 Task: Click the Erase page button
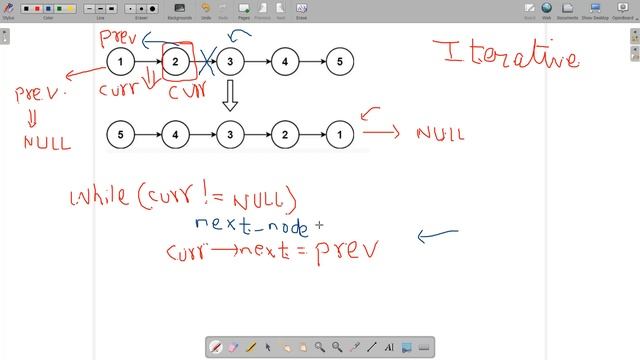(x=301, y=11)
